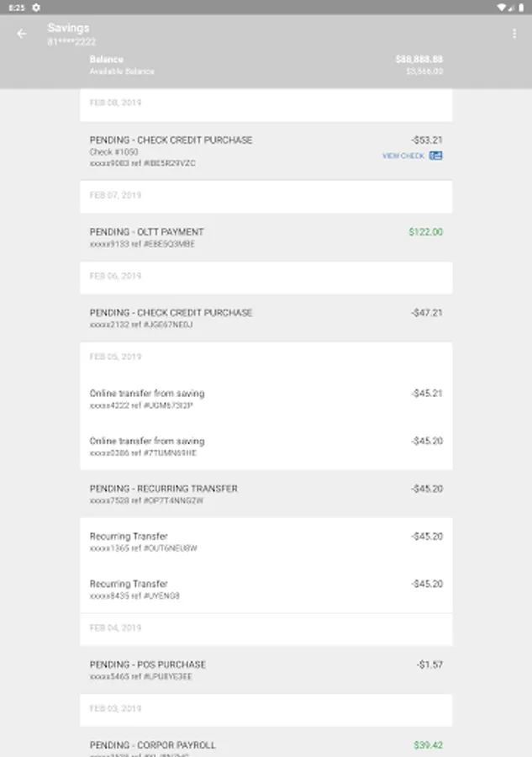Click the VIEW CHECK link

[403, 156]
